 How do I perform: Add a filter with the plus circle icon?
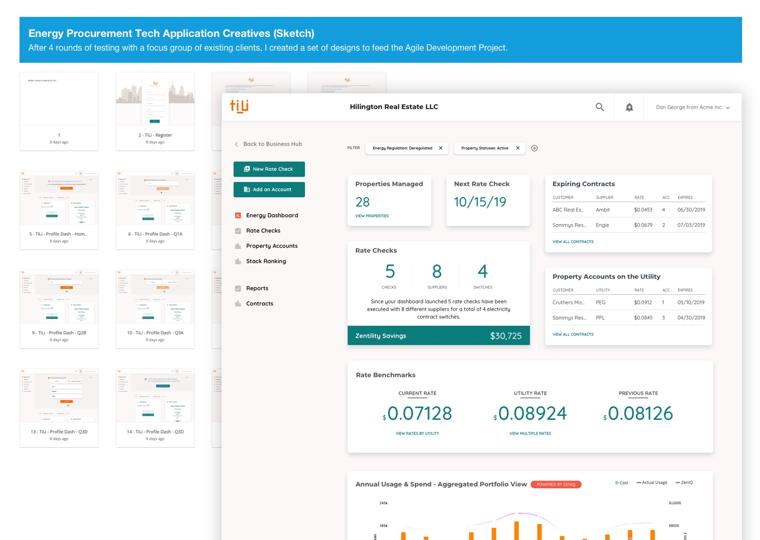[534, 148]
